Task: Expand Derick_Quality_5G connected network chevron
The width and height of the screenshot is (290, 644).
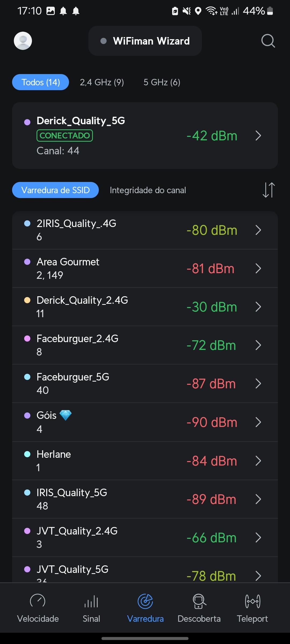Action: click(258, 136)
